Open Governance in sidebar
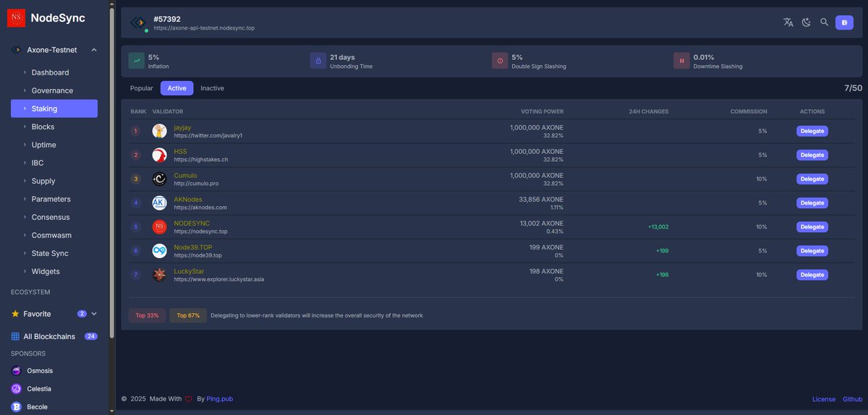Image resolution: width=868 pixels, height=415 pixels. (x=54, y=90)
